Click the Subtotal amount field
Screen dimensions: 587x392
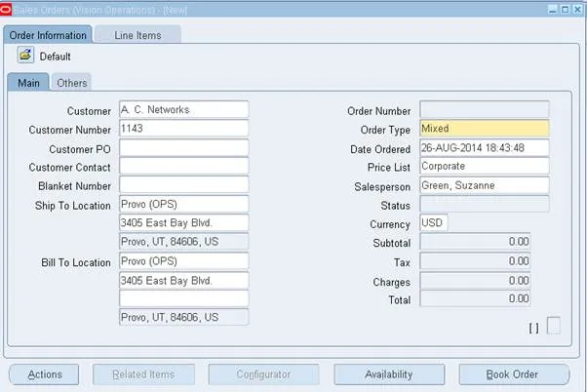coord(475,242)
